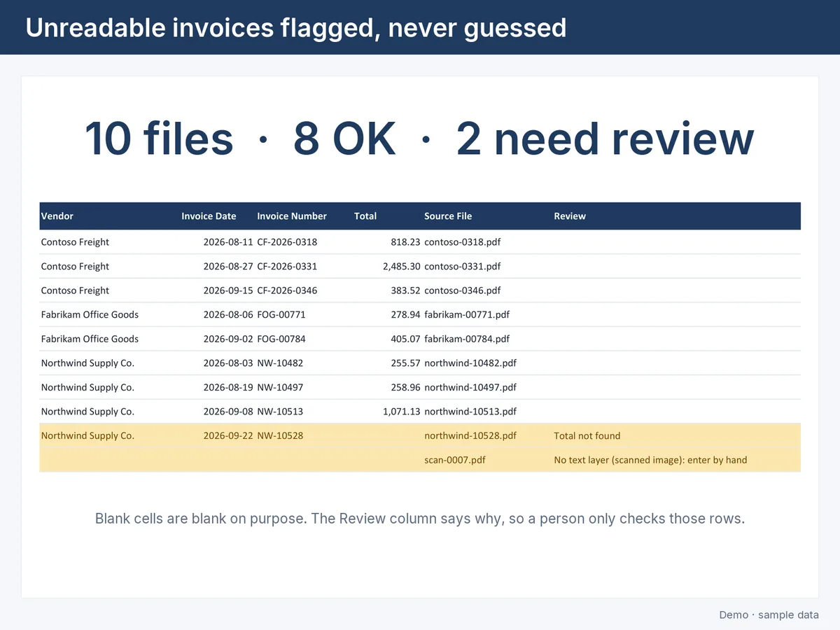840x630 pixels.
Task: Click the 'No text layer' review note
Action: tap(650, 460)
